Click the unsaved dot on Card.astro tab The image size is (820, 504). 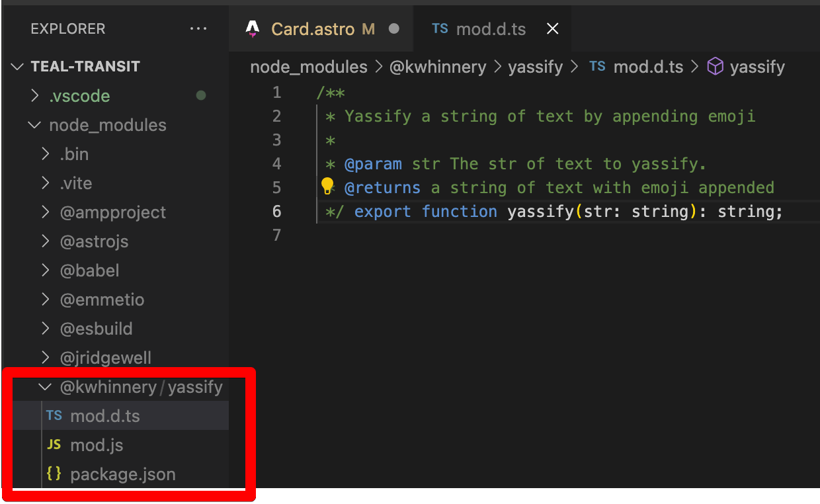click(x=394, y=28)
